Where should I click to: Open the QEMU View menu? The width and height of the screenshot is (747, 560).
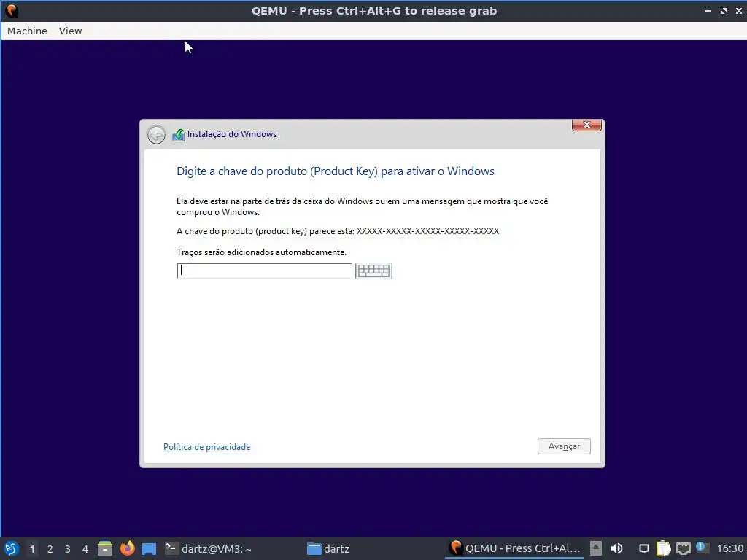(71, 31)
